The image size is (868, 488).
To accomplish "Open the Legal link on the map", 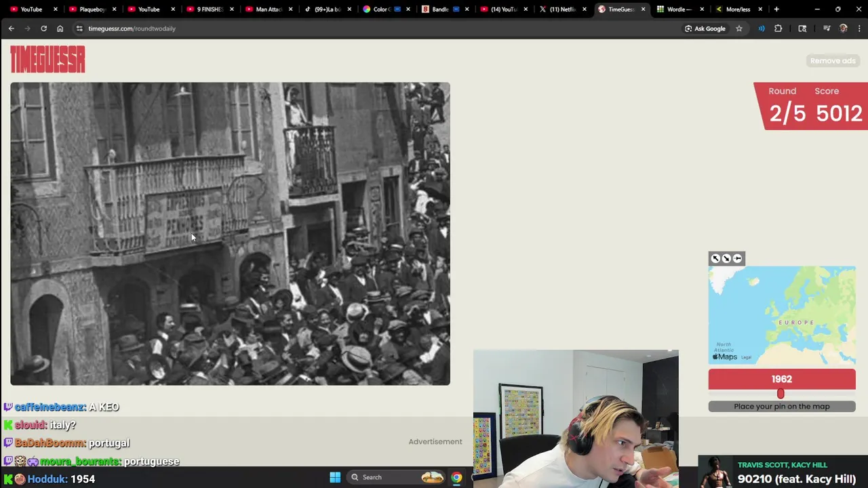I will click(x=746, y=357).
